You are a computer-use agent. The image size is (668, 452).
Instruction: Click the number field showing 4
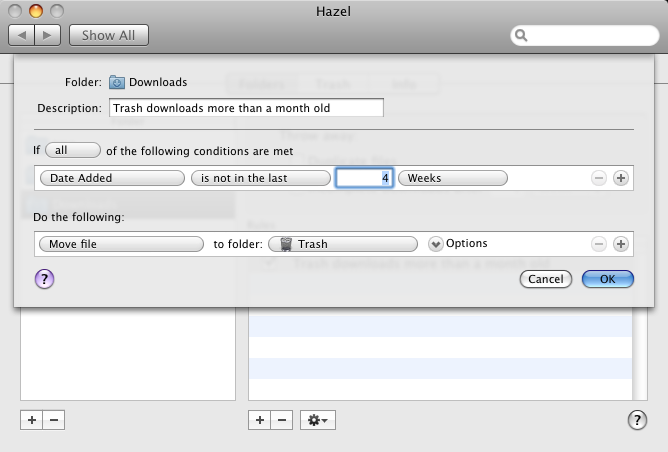[364, 178]
